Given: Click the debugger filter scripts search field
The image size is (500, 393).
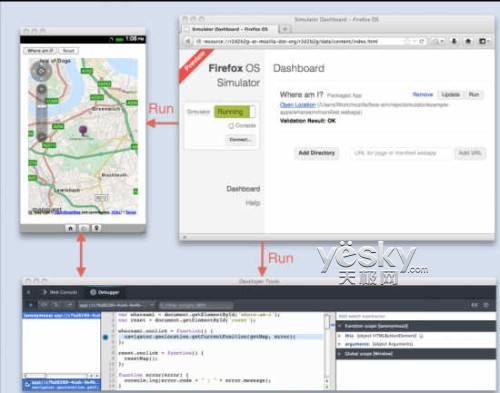Looking at the screenshot, I should point(196,305).
